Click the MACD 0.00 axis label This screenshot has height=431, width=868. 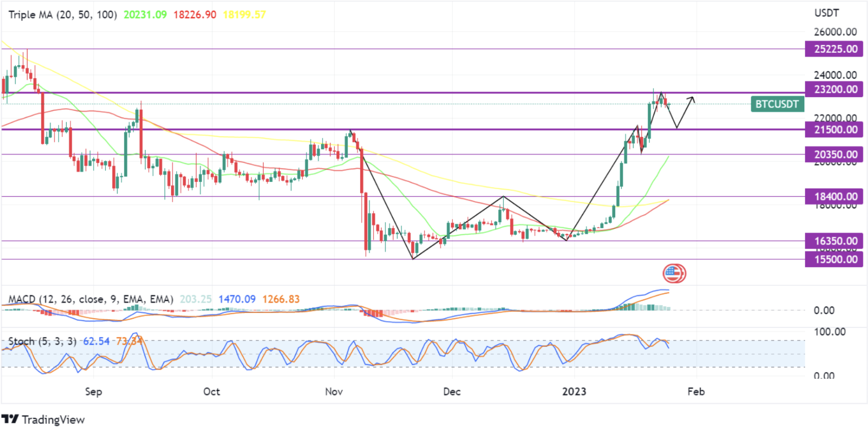824,311
